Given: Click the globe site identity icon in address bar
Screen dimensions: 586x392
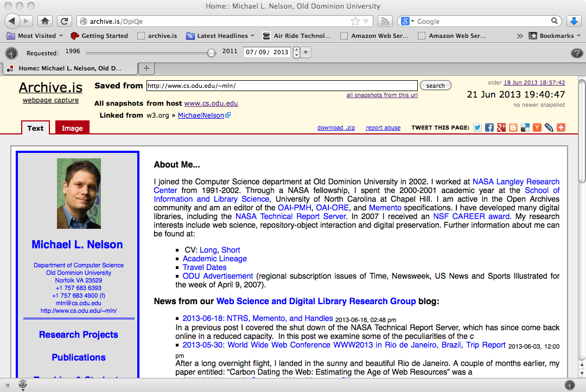Looking at the screenshot, I should click(x=84, y=21).
